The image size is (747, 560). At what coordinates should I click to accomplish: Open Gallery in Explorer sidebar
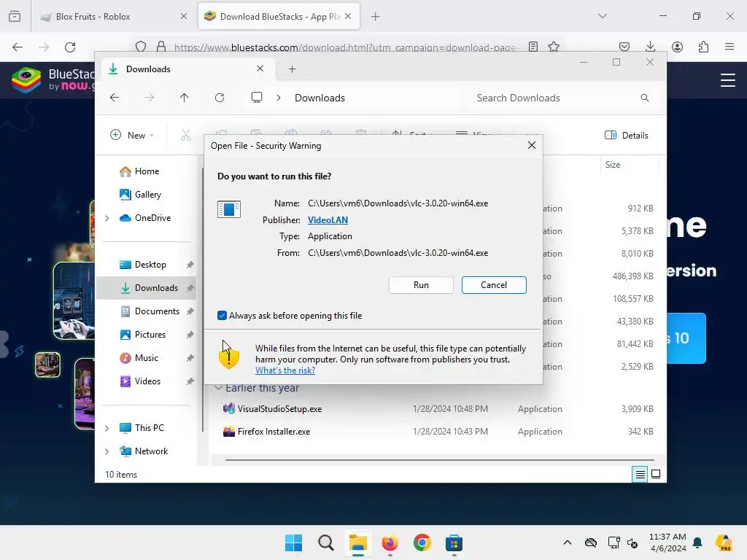(x=147, y=194)
